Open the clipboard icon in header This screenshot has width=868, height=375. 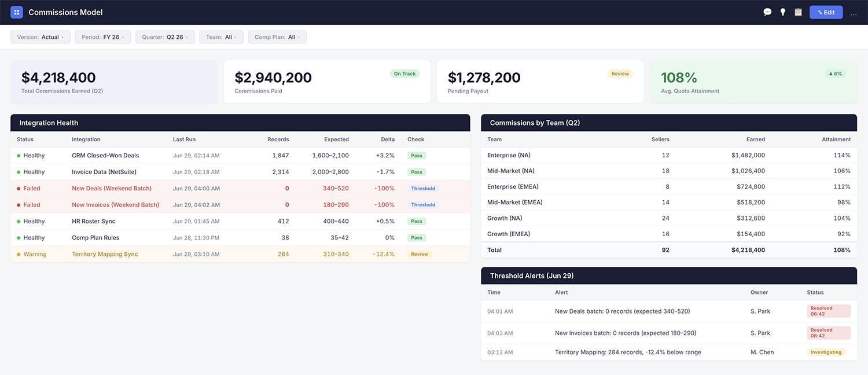point(799,12)
